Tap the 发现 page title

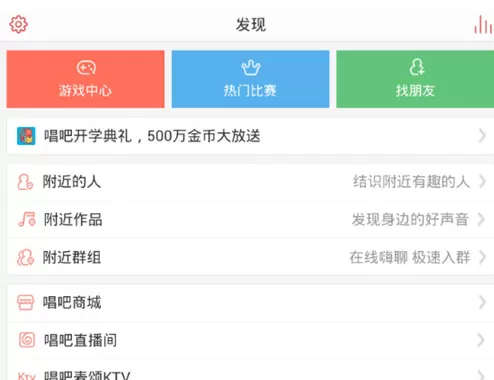[251, 25]
